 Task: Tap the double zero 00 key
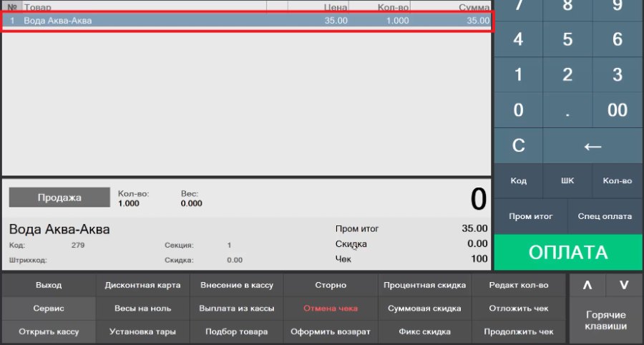pos(618,110)
